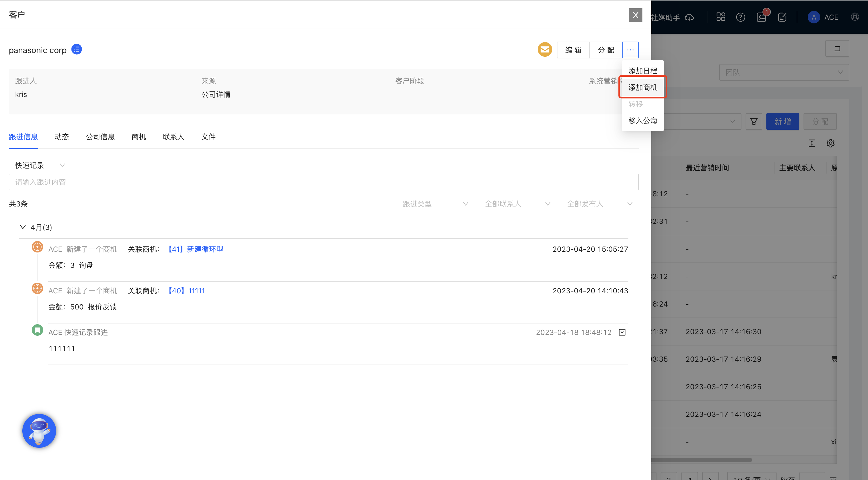Click the horizontal scrollbar of the background table

pyautogui.click(x=701, y=460)
